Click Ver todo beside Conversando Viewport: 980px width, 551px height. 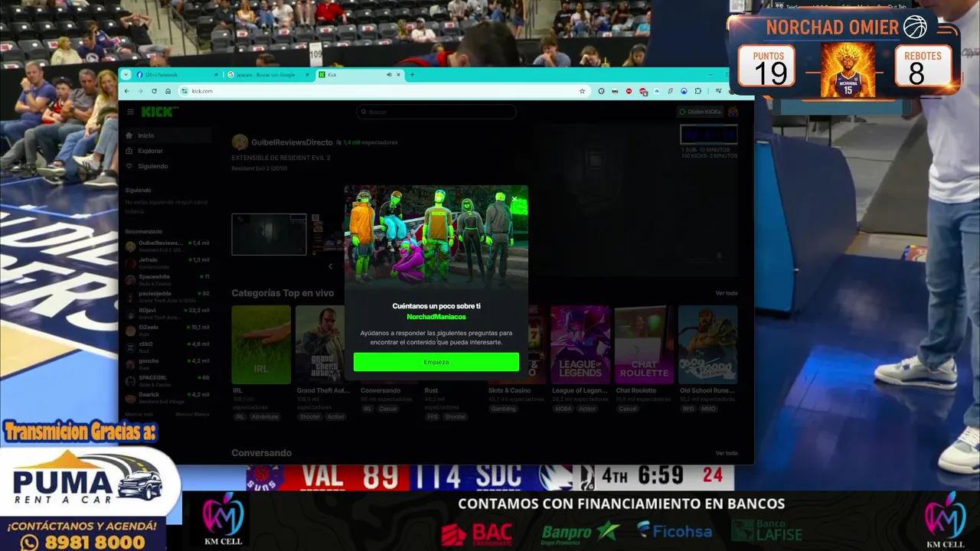(x=727, y=453)
